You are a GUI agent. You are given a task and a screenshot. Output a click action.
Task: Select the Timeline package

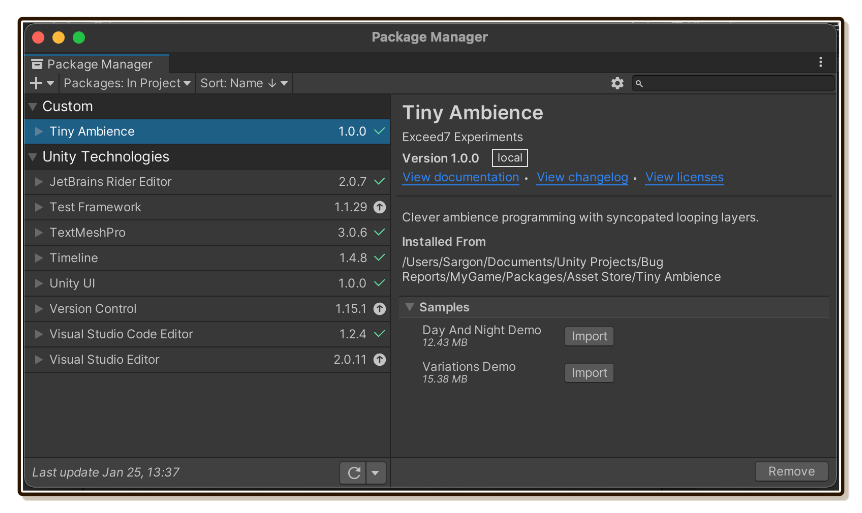207,258
